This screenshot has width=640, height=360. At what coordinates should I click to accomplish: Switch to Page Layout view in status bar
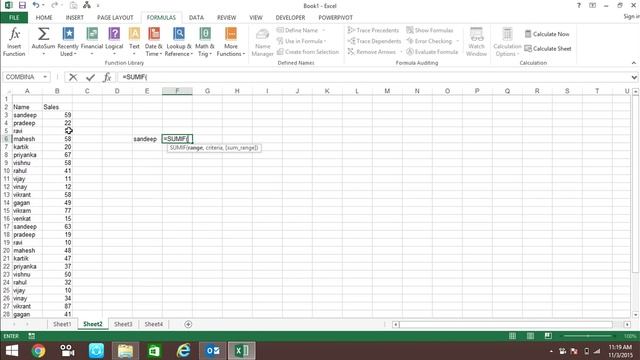coord(530,336)
